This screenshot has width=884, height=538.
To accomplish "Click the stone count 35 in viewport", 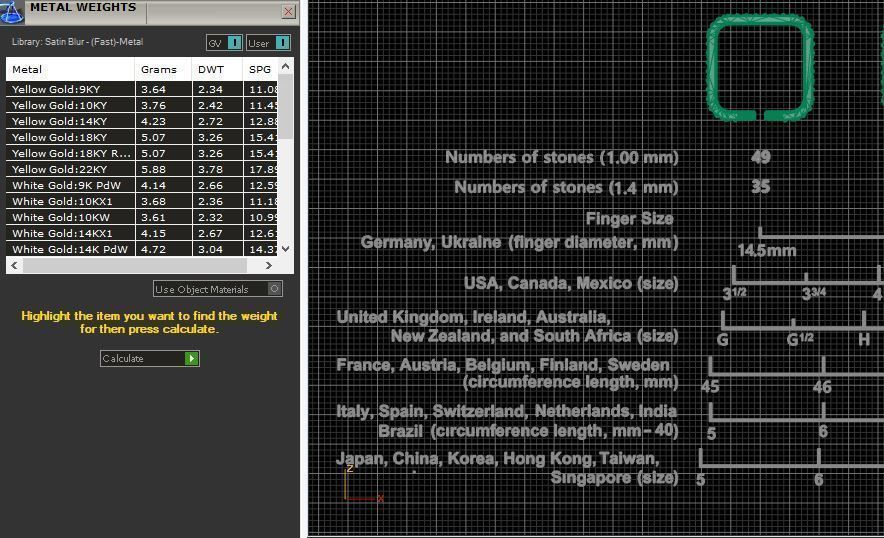I will [x=761, y=187].
